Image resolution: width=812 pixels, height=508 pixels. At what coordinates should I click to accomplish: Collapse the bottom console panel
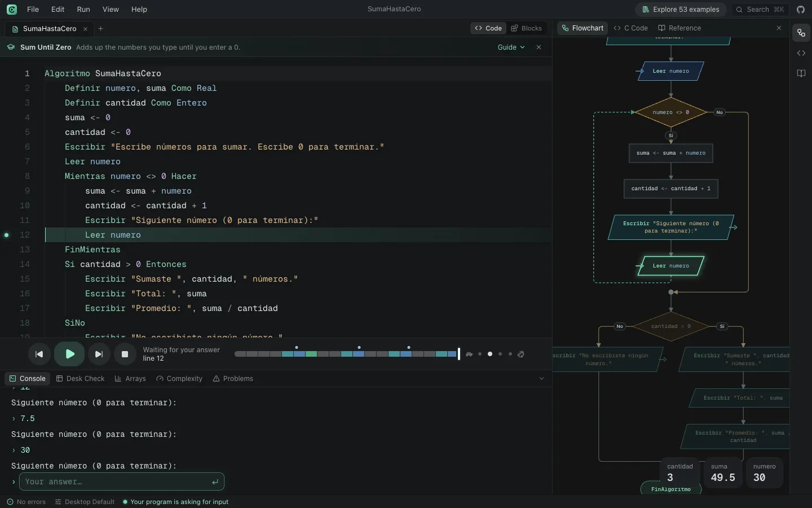[541, 379]
